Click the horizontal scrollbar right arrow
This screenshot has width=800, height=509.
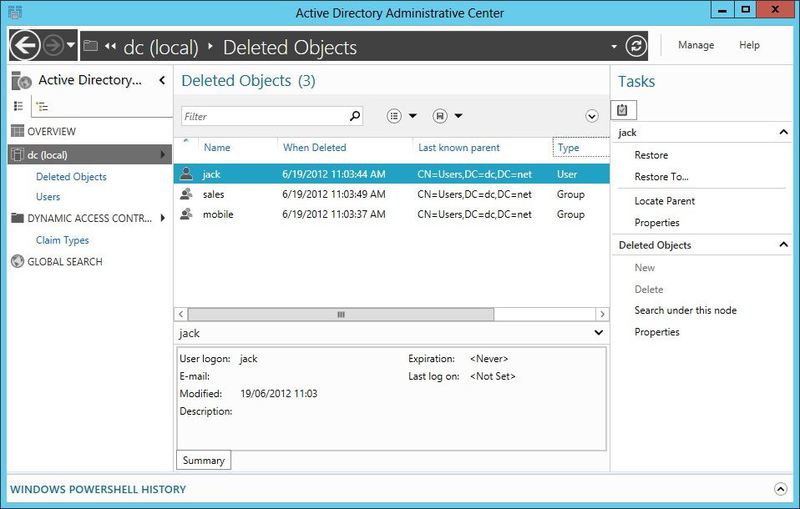point(603,314)
